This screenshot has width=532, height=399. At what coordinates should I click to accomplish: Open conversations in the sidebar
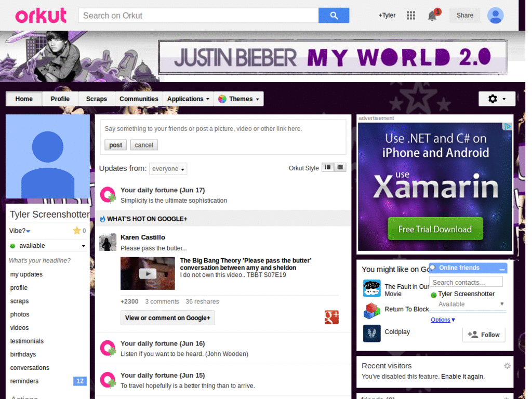30,368
